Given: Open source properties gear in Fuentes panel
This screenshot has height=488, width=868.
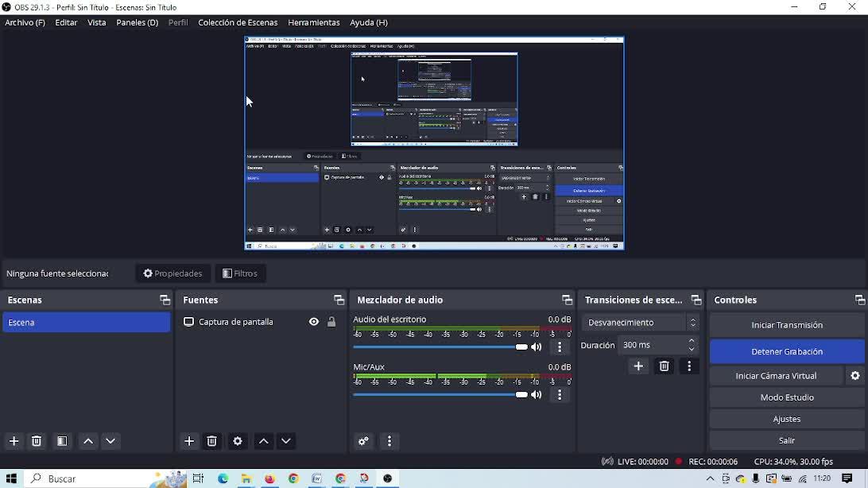Looking at the screenshot, I should 238,441.
